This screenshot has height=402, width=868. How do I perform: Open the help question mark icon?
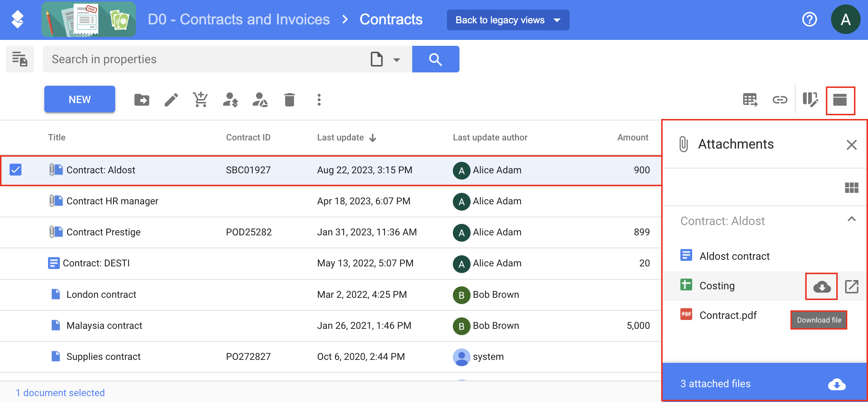click(809, 20)
